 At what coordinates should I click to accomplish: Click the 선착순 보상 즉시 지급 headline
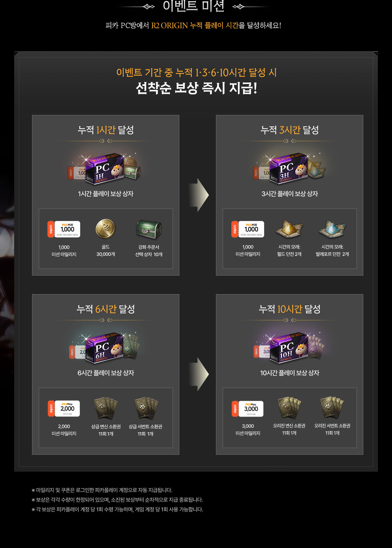pyautogui.click(x=196, y=88)
